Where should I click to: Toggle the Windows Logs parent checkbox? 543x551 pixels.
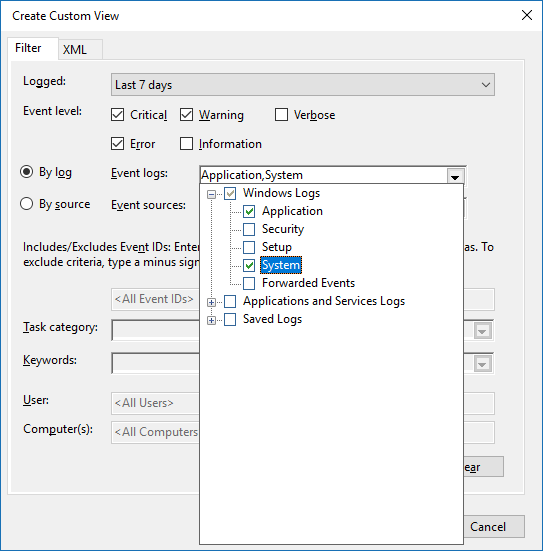(x=230, y=193)
